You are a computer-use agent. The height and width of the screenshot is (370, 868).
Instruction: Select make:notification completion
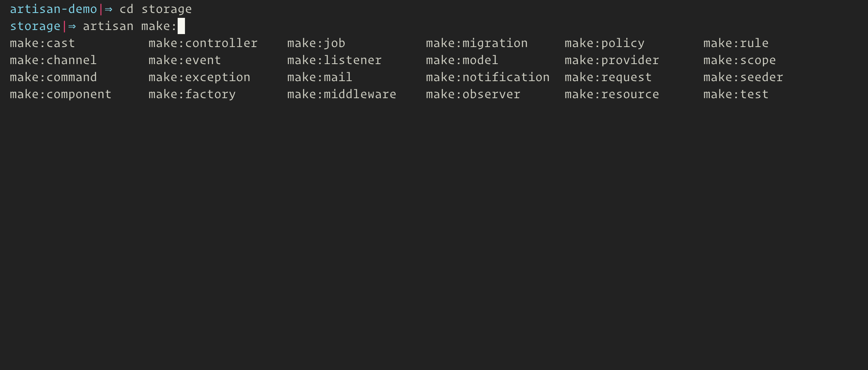pos(488,77)
